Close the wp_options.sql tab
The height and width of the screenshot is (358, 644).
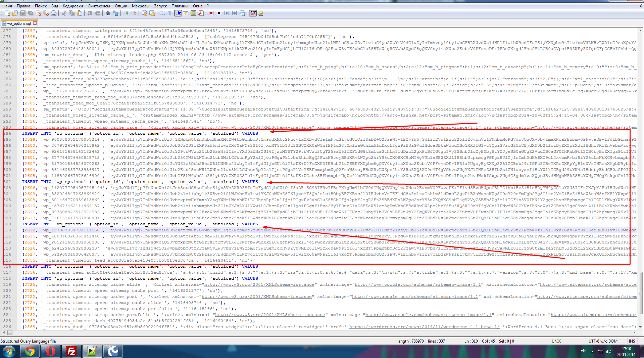(35, 23)
